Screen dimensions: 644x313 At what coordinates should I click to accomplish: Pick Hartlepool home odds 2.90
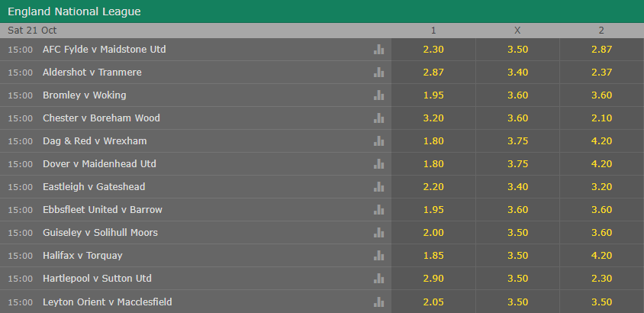coord(433,279)
